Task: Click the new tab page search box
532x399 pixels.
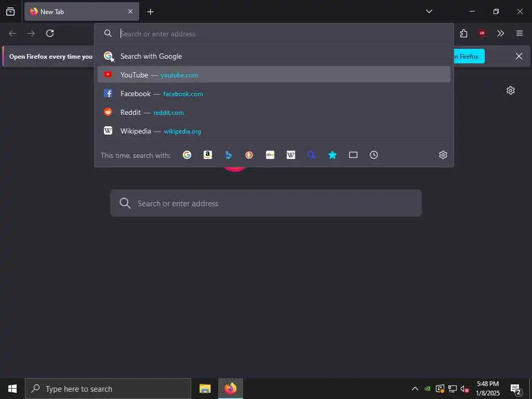Action: click(266, 203)
